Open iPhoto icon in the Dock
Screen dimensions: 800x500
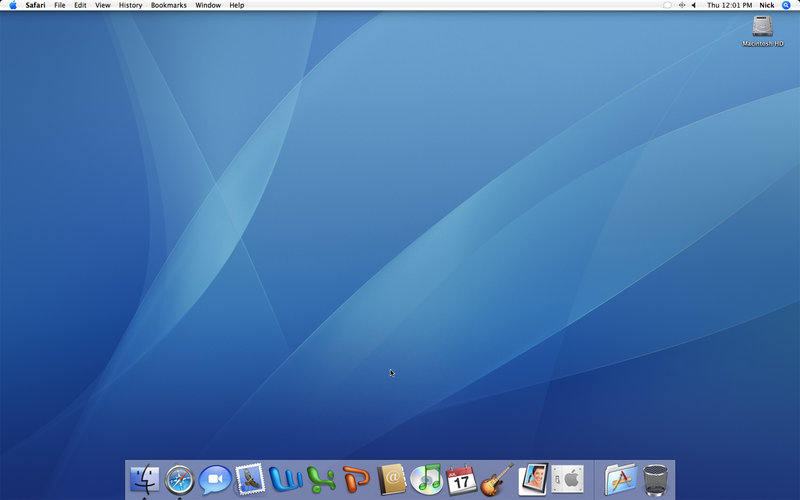[533, 480]
